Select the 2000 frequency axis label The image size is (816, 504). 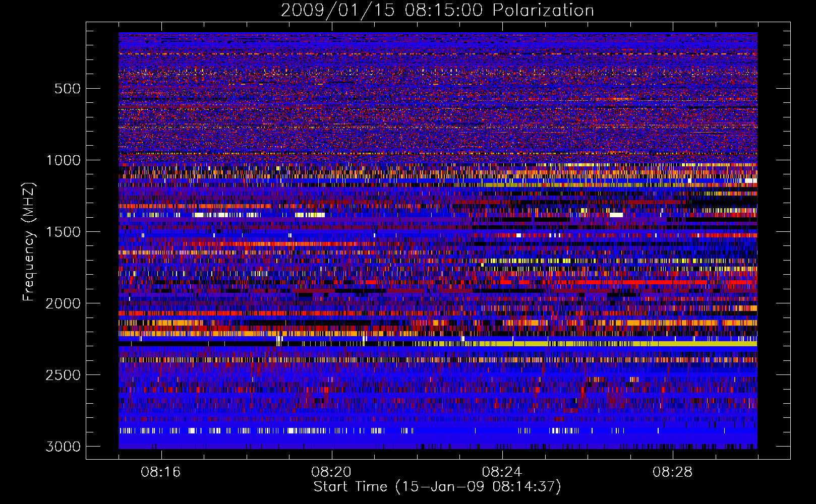[x=64, y=303]
